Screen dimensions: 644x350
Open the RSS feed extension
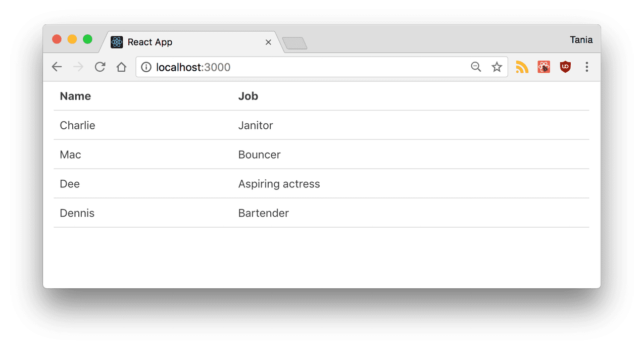522,67
